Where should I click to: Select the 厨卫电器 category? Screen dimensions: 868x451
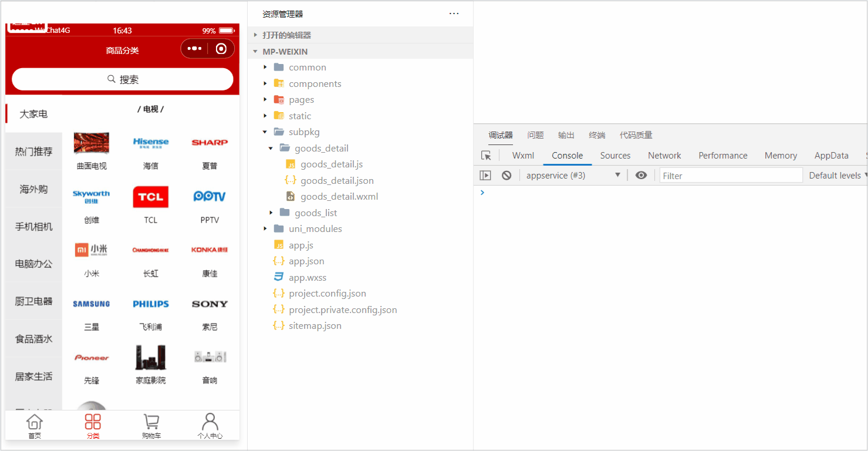(x=33, y=301)
